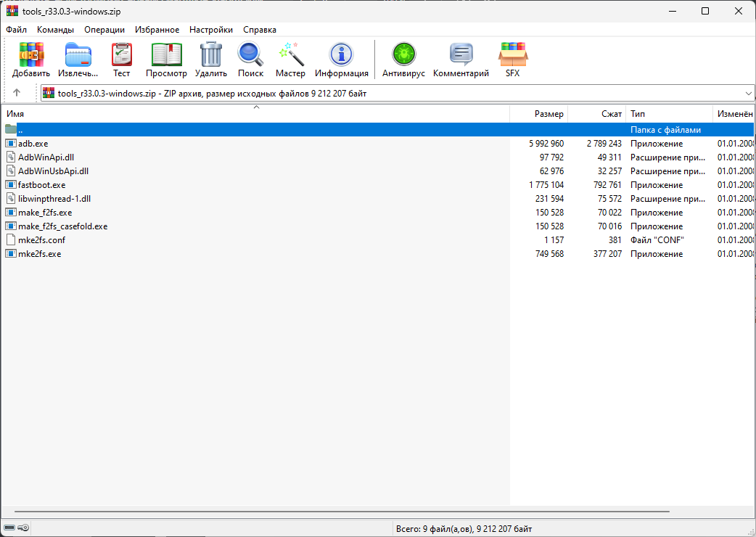
Task: Click the Добавить (Add) toolbar icon
Action: coord(31,54)
